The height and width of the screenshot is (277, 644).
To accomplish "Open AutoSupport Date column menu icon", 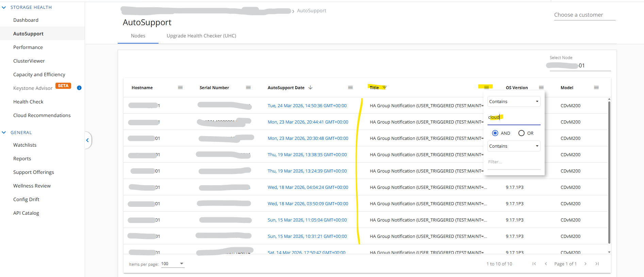I will point(350,87).
